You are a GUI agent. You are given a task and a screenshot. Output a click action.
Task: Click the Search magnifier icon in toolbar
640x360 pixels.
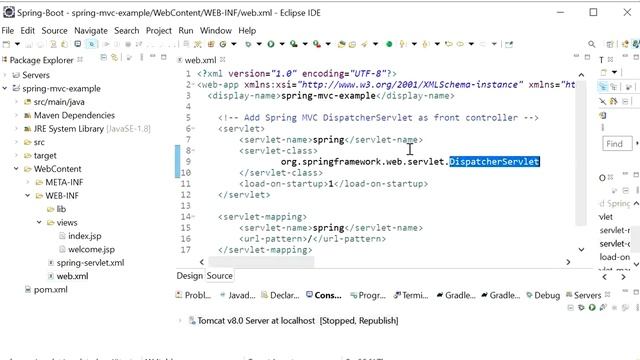tap(591, 44)
